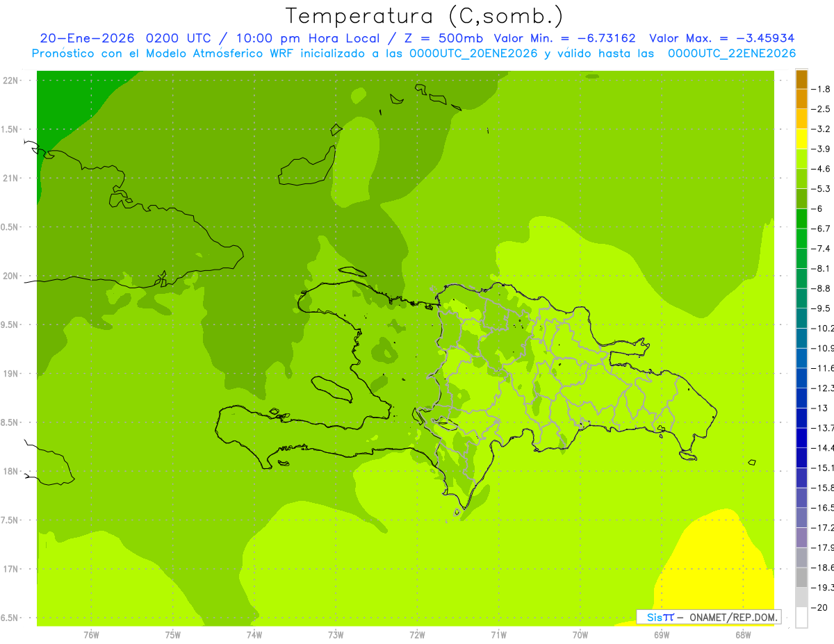Click the '68W' longitude label
834x644 pixels.
pos(743,635)
